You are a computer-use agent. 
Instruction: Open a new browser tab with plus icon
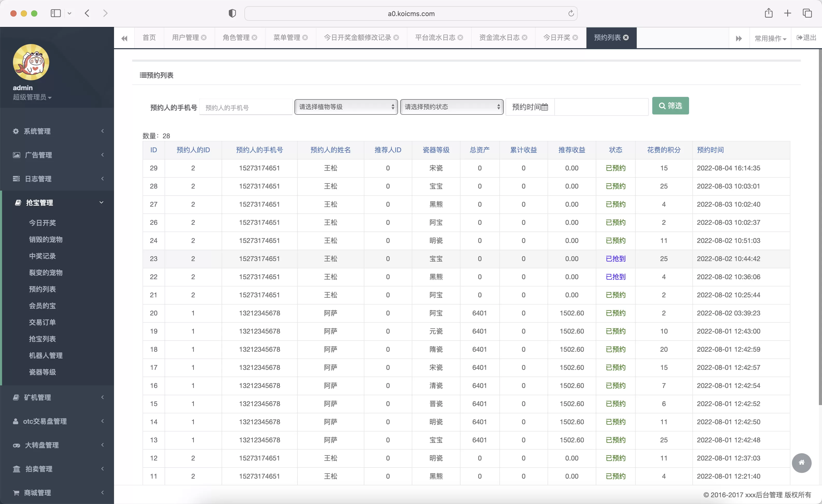point(788,13)
